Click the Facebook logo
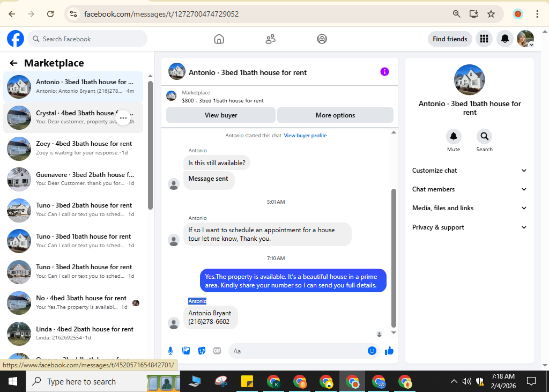The width and height of the screenshot is (549, 392). pyautogui.click(x=16, y=39)
